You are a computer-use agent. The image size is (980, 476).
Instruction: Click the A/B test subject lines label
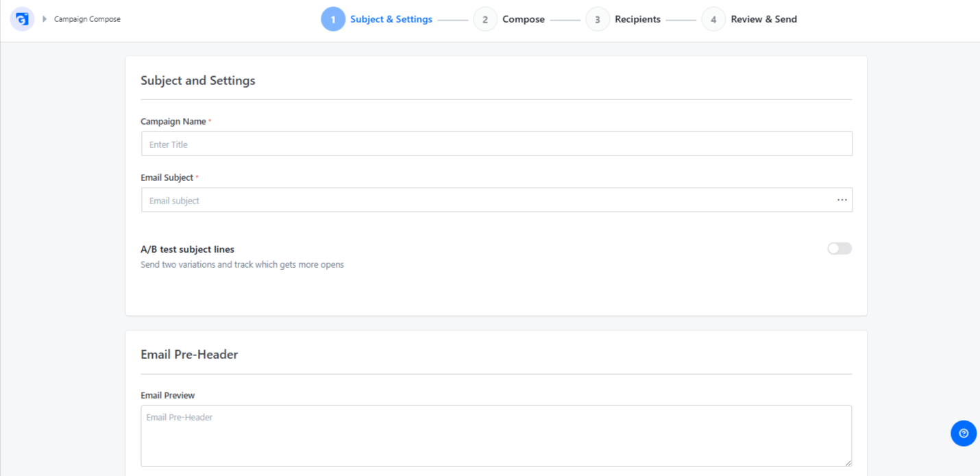coord(188,249)
